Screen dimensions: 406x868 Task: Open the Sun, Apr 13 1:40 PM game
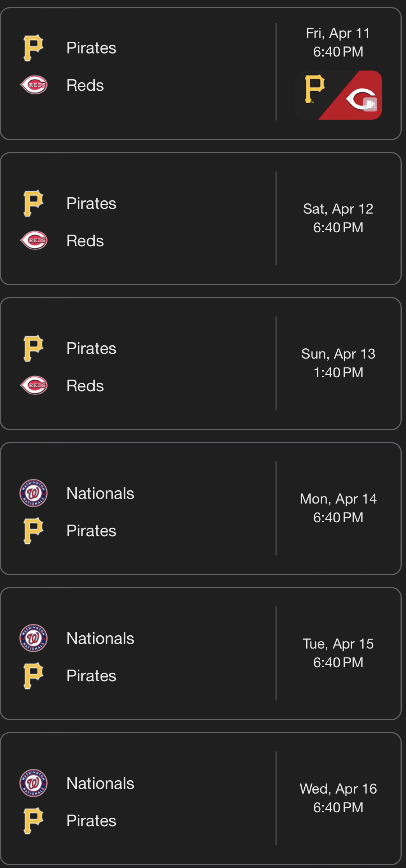(x=201, y=364)
